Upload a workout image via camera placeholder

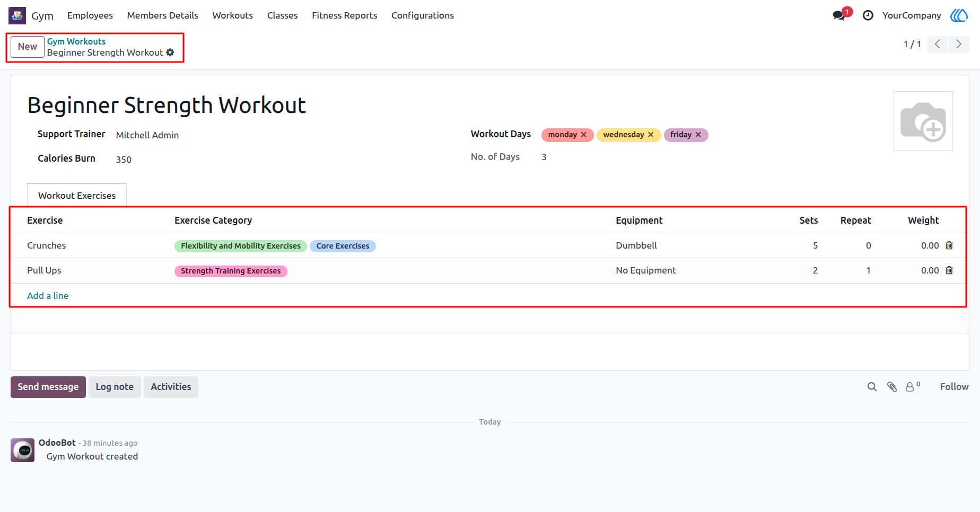pos(923,121)
